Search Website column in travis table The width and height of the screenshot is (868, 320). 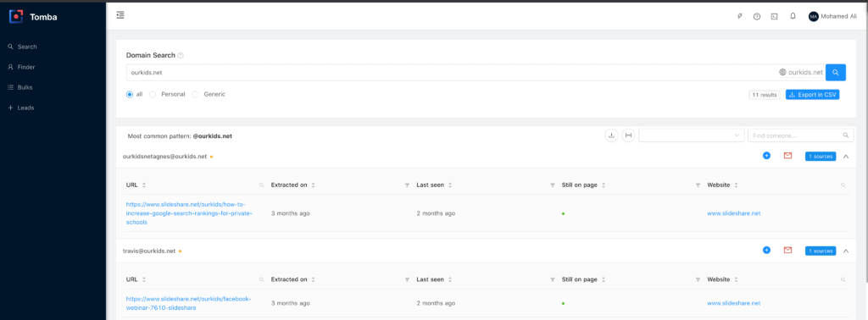[843, 279]
